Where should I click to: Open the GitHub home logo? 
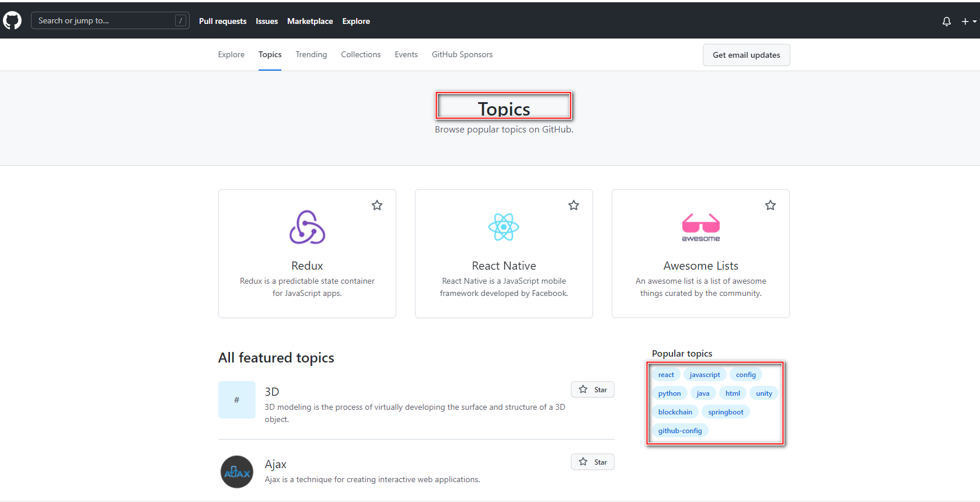(x=12, y=20)
